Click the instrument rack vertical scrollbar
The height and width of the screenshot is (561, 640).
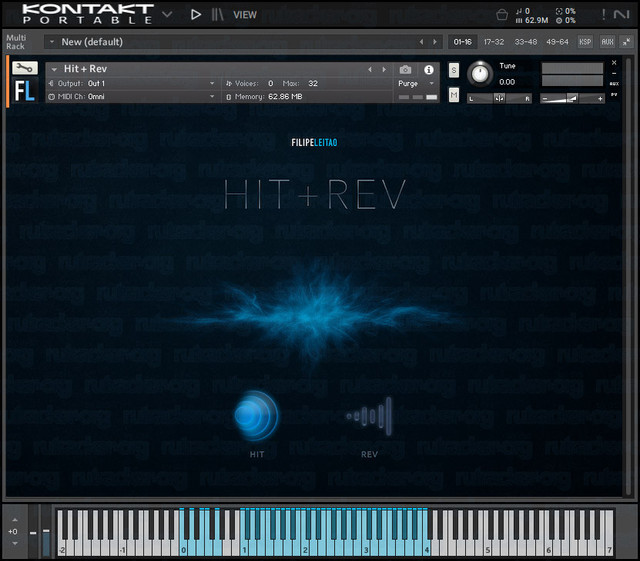(x=629, y=276)
